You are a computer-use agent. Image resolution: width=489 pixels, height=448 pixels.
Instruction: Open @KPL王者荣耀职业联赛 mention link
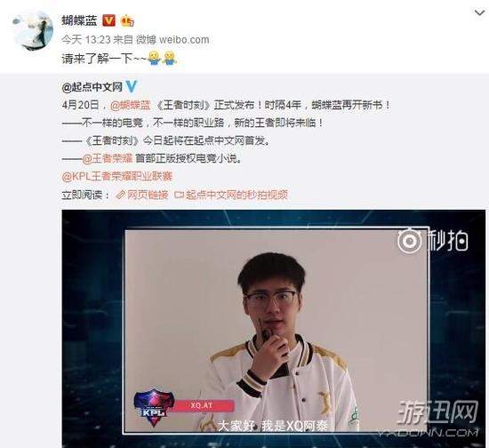pos(117,177)
